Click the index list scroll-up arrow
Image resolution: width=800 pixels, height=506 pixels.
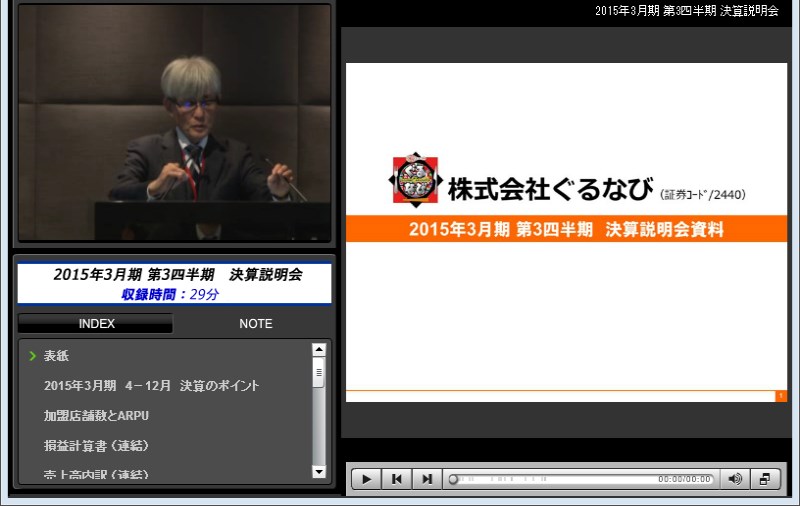(x=319, y=349)
